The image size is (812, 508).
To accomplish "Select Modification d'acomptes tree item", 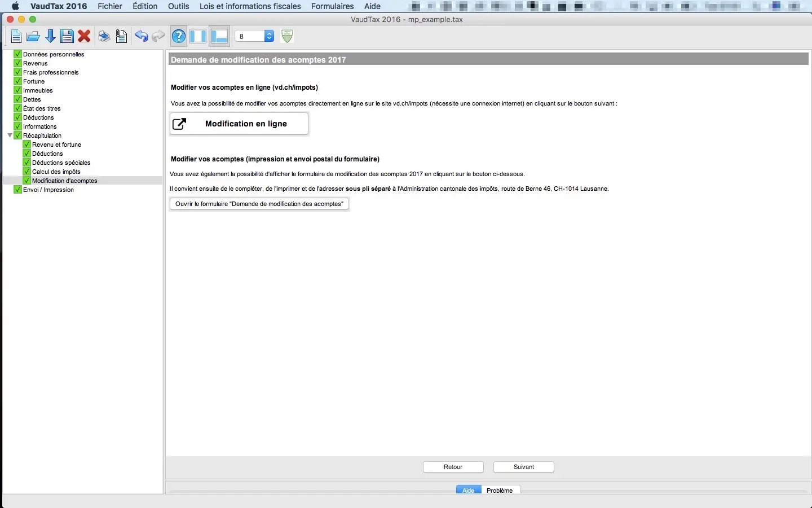I will [x=65, y=181].
